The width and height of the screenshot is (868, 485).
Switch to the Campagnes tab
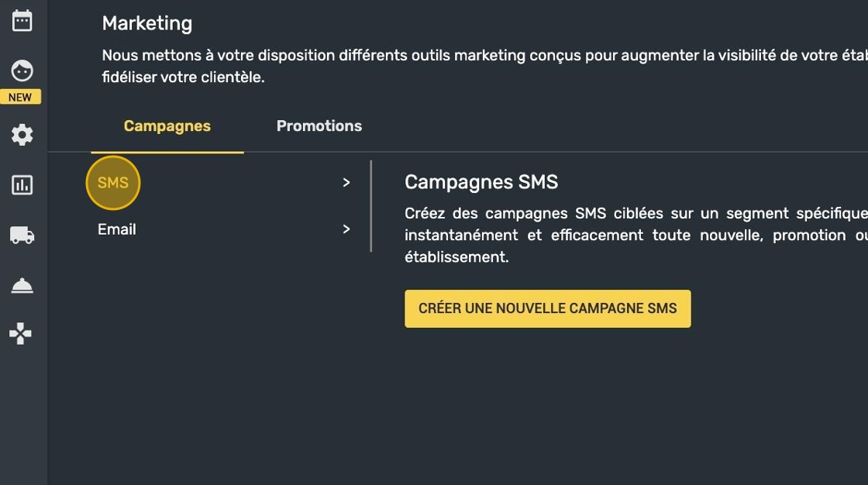tap(167, 126)
